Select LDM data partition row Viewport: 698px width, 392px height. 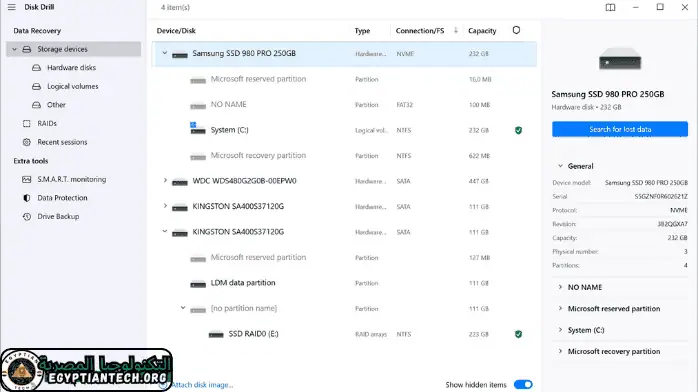(x=344, y=283)
